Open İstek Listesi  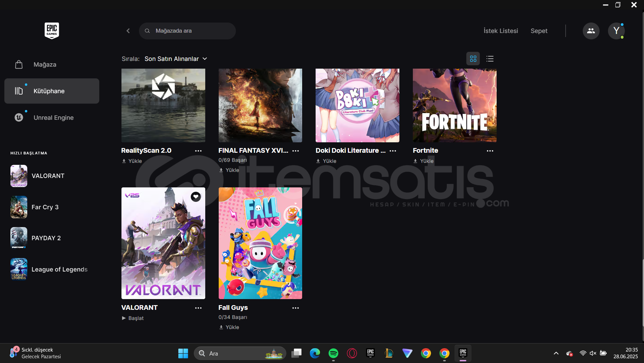pyautogui.click(x=501, y=31)
